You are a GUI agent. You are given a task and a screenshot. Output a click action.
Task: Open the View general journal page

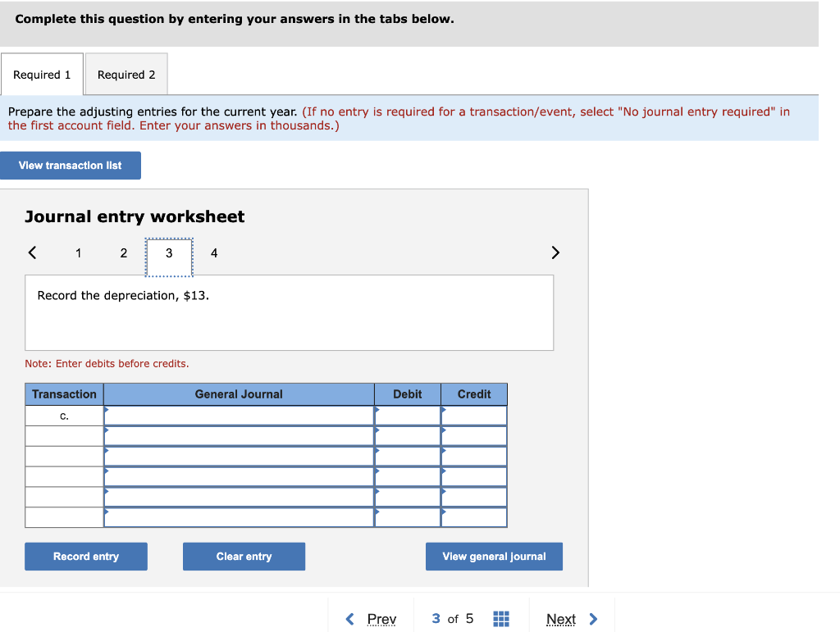click(x=494, y=556)
